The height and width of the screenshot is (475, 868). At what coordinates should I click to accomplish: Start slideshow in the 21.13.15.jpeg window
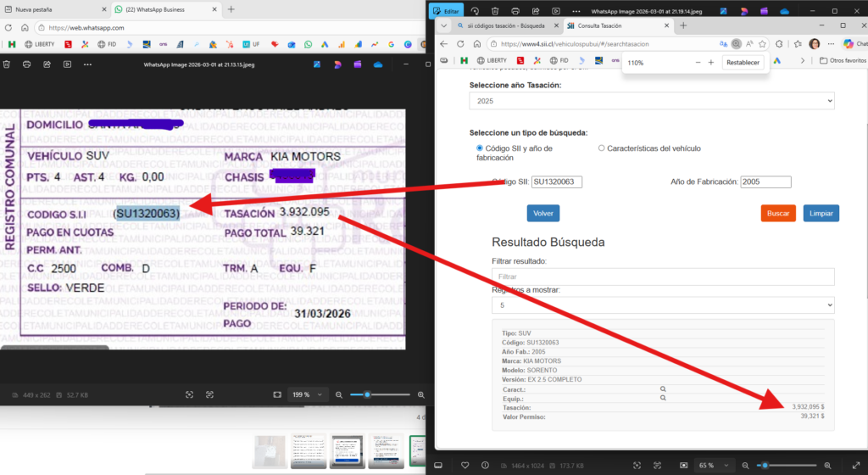pos(68,64)
